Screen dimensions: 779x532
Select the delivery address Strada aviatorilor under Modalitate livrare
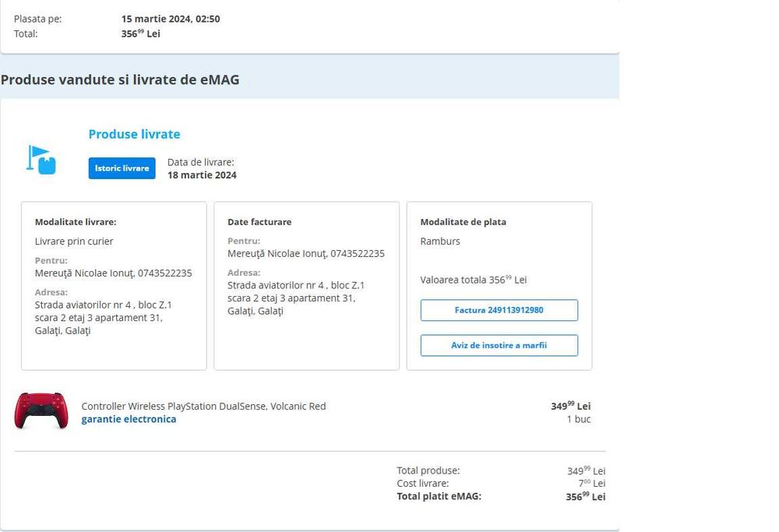104,318
